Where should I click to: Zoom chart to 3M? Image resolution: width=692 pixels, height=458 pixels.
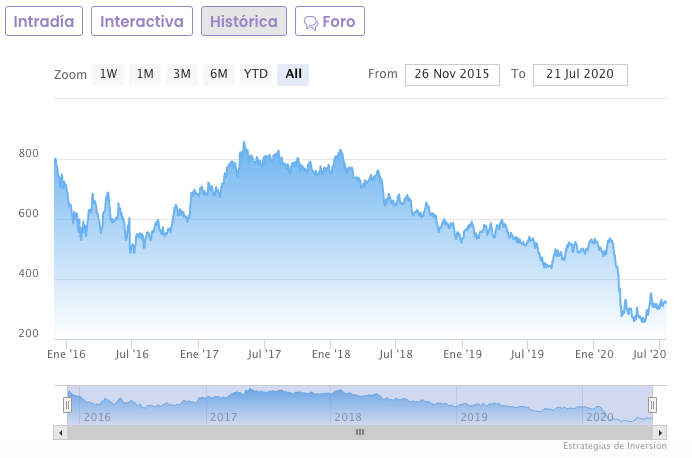tap(182, 74)
